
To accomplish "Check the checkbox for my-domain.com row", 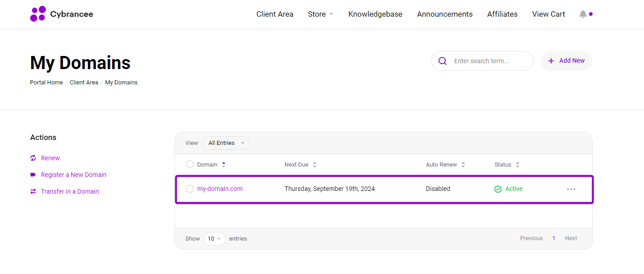I will (x=189, y=189).
